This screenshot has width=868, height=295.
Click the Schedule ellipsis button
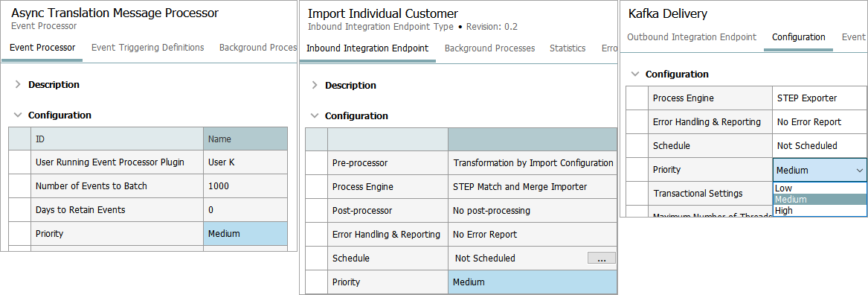click(601, 258)
